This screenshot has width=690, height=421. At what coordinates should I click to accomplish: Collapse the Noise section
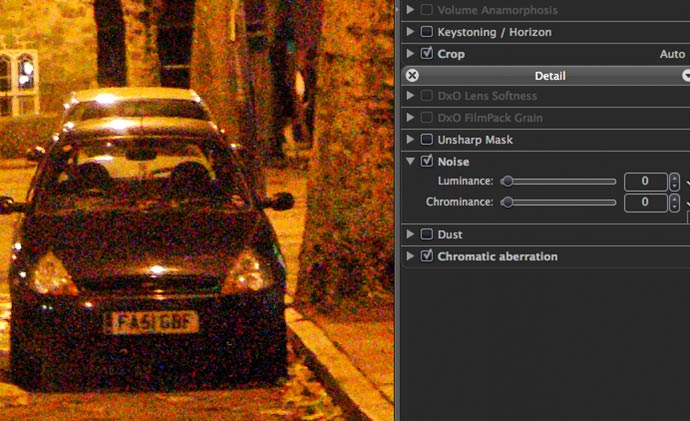pos(410,161)
